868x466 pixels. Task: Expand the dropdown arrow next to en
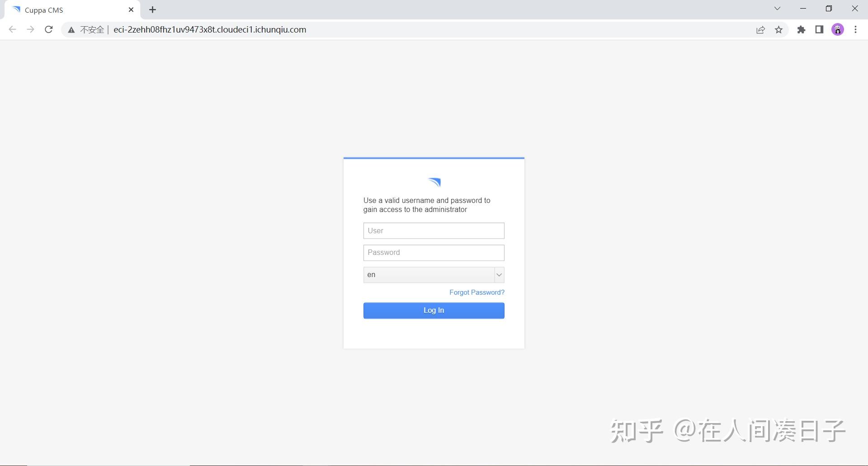[x=499, y=274]
